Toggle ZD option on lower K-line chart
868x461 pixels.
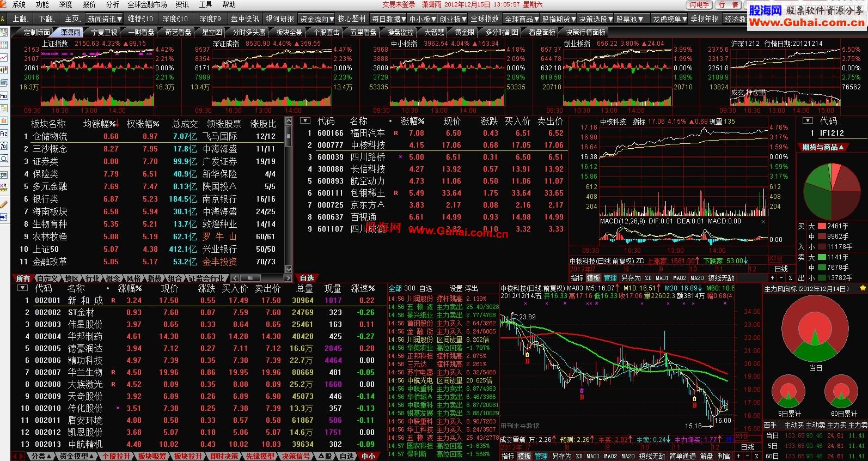[579, 456]
